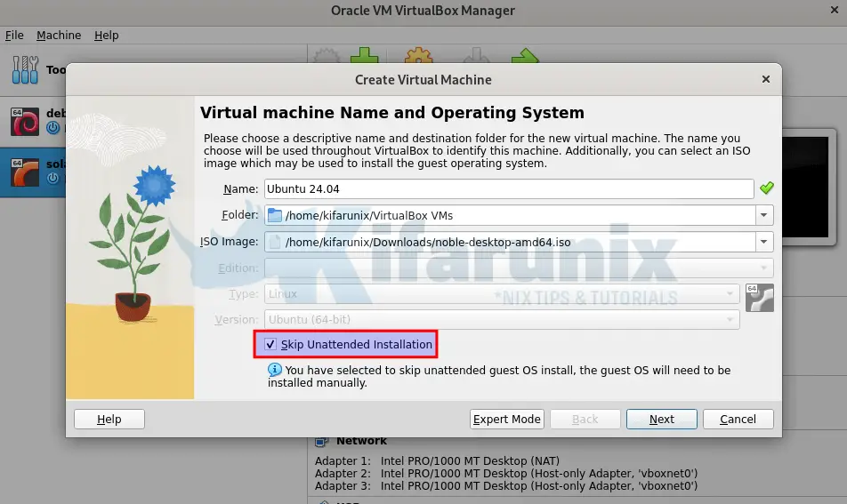
Task: Click the orange Settings gear toolbar icon
Action: (x=419, y=56)
